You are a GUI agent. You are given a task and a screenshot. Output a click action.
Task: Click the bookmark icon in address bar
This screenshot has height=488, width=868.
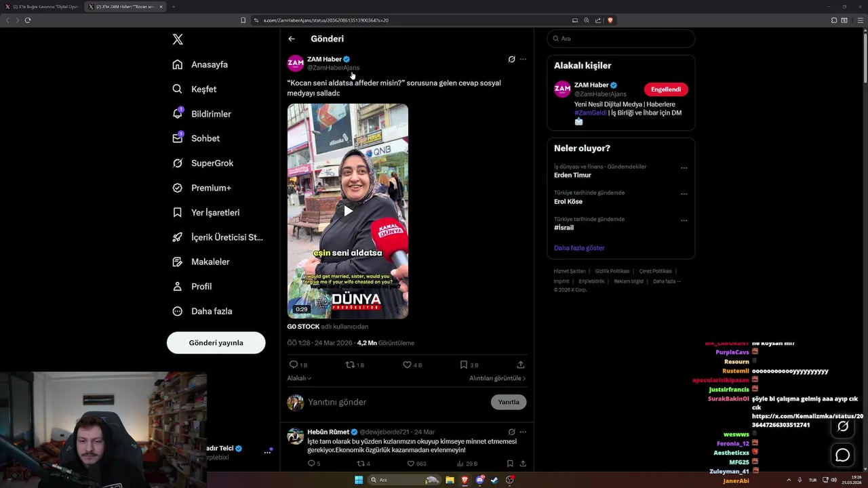243,20
